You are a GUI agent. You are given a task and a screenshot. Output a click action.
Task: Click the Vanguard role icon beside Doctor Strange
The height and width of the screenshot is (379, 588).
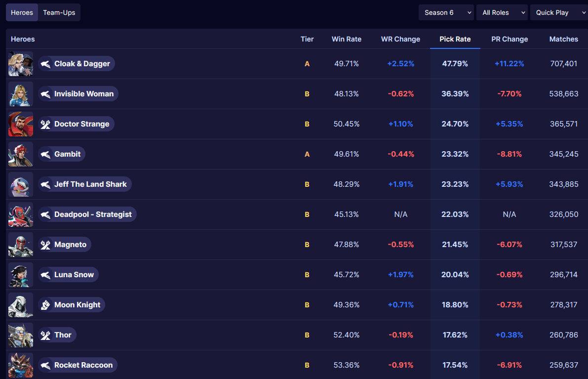(45, 124)
